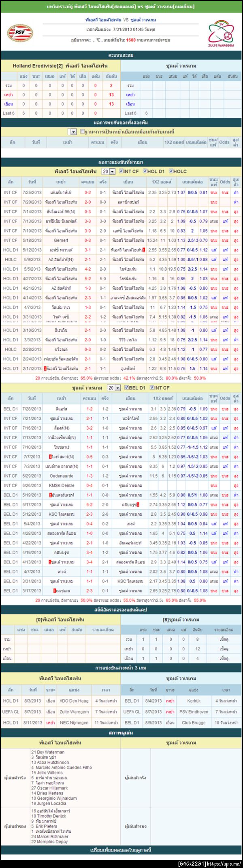243x868 pixels.
Task: Toggle INT CF checkbox in Zulte results filter
Action: 152,387
